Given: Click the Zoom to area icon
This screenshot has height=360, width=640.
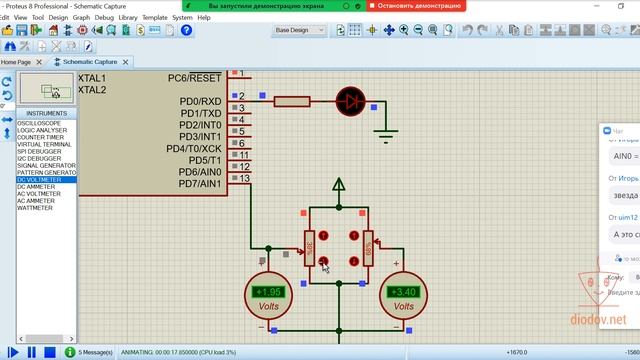Looking at the screenshot, I should [448, 30].
